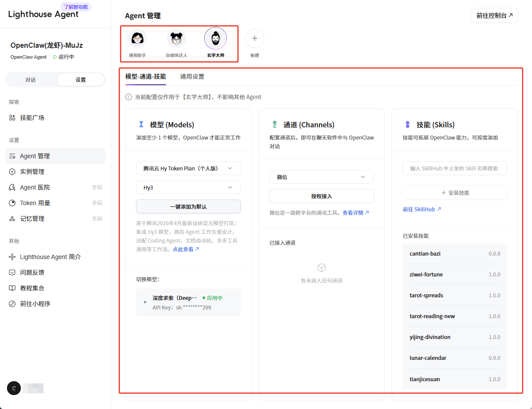
Task: Expand the 深度求索 model entry triangle
Action: (x=145, y=302)
